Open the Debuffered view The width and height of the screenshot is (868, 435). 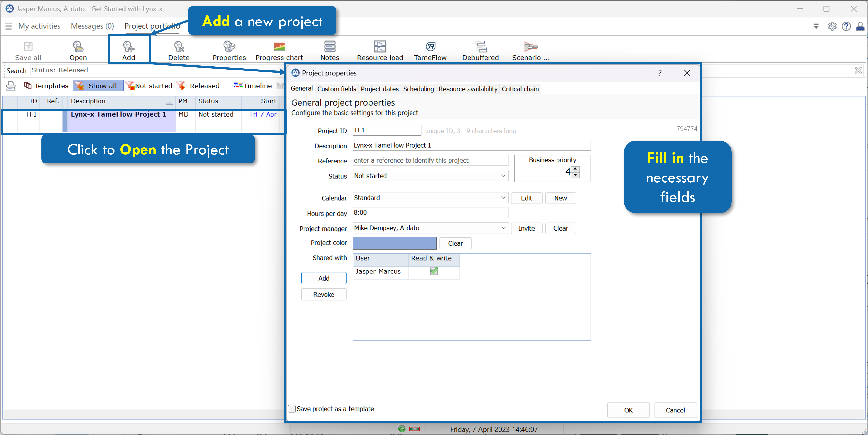pos(481,51)
